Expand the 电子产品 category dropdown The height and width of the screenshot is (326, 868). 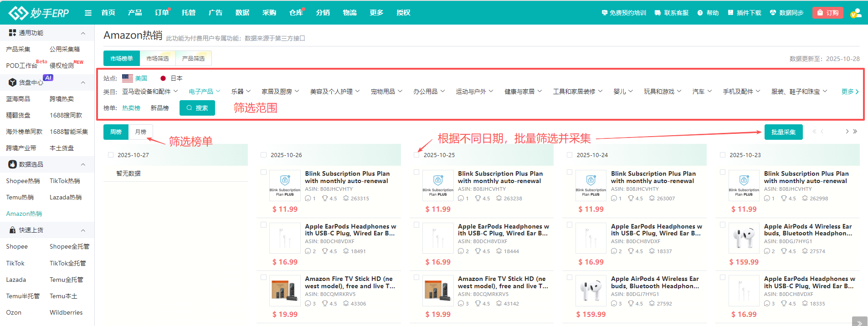point(205,92)
